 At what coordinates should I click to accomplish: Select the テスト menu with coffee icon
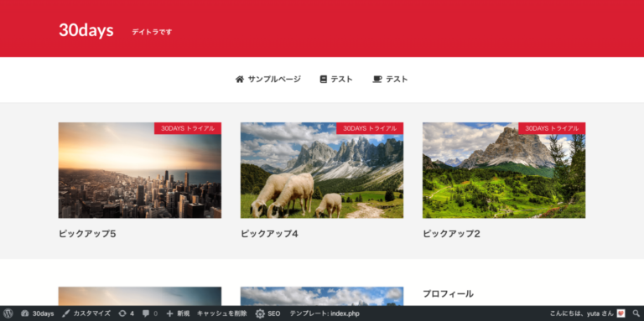390,80
